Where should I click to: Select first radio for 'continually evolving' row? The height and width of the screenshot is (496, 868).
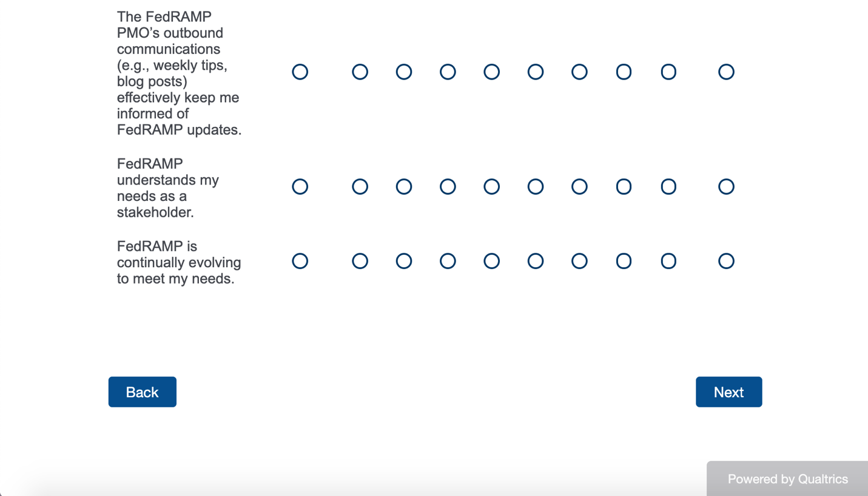point(300,261)
